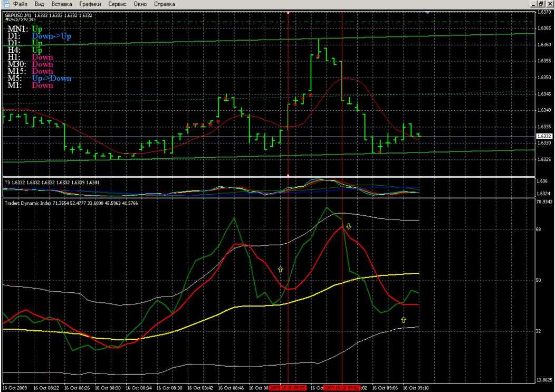Click the red 2009.10.16 09:02 date label
Viewport: 555px width, 392px height.
tap(341, 388)
